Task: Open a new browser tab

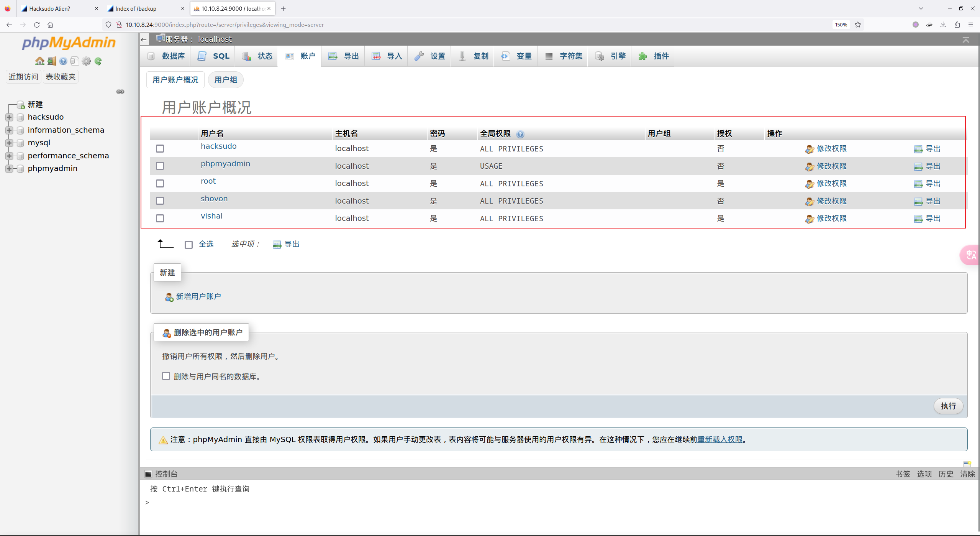Action: click(x=284, y=8)
